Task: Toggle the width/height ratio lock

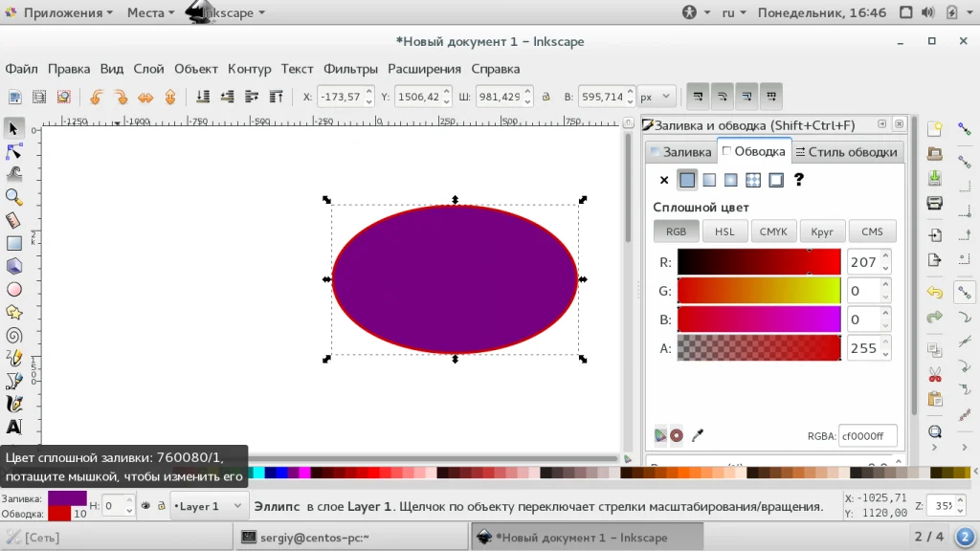Action: pyautogui.click(x=546, y=97)
